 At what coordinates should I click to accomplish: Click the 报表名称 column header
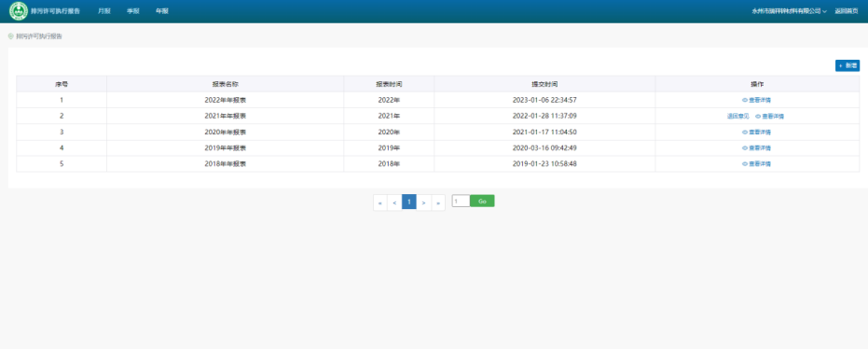pyautogui.click(x=226, y=84)
